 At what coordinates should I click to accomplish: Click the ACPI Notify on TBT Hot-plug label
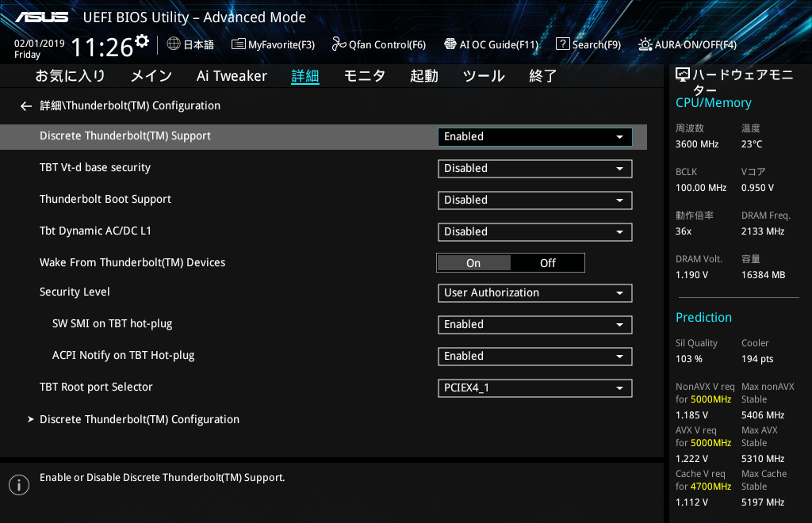pos(123,355)
